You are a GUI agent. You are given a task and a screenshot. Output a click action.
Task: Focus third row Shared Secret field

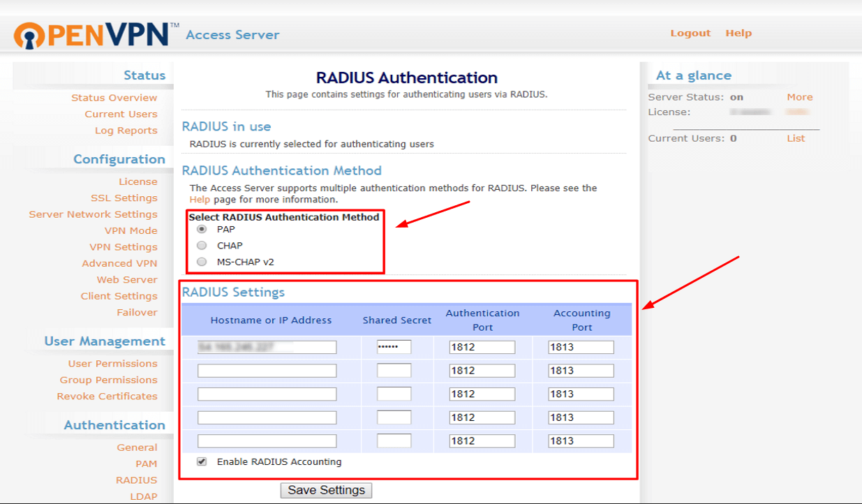(394, 394)
